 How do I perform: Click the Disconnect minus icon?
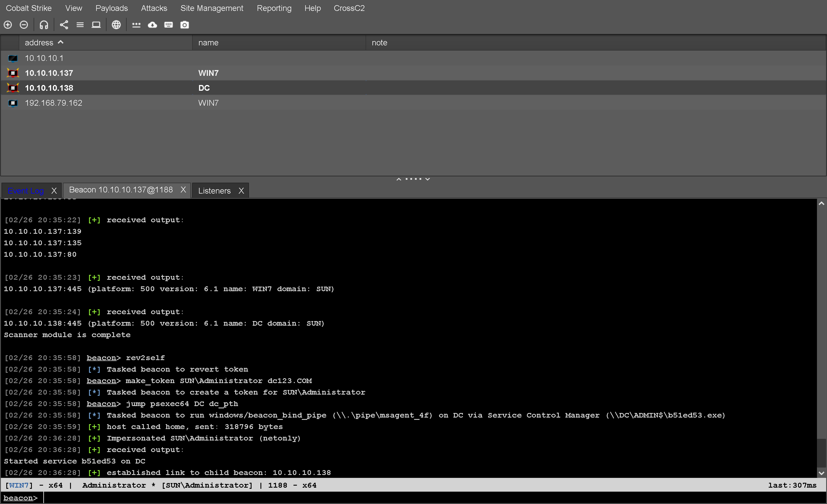[x=24, y=25]
